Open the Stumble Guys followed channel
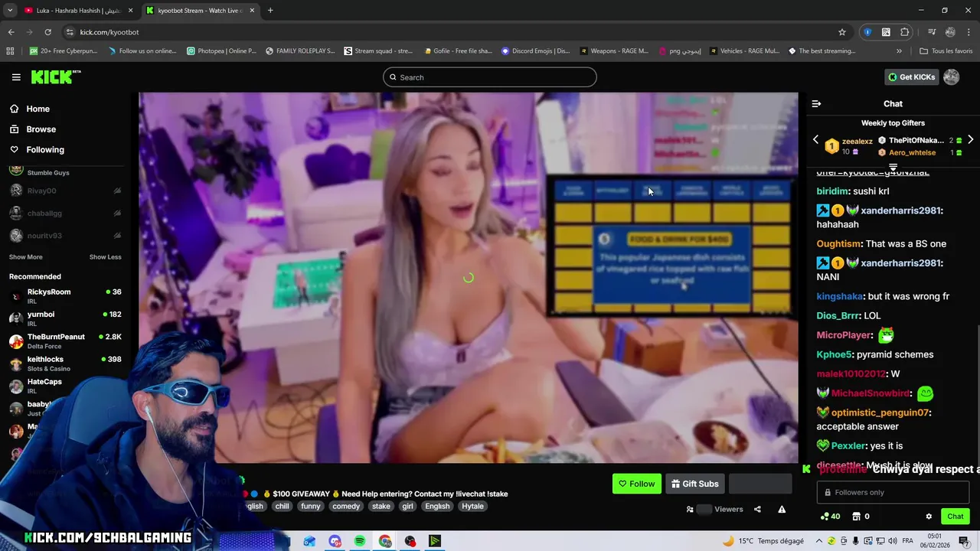980x551 pixels. (x=65, y=169)
